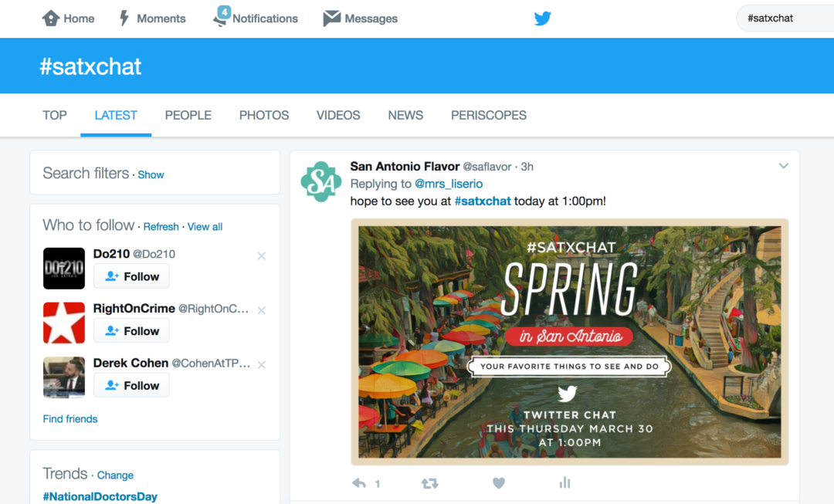Open Notifications with 4 unread alerts
The height and width of the screenshot is (504, 834).
pos(255,18)
